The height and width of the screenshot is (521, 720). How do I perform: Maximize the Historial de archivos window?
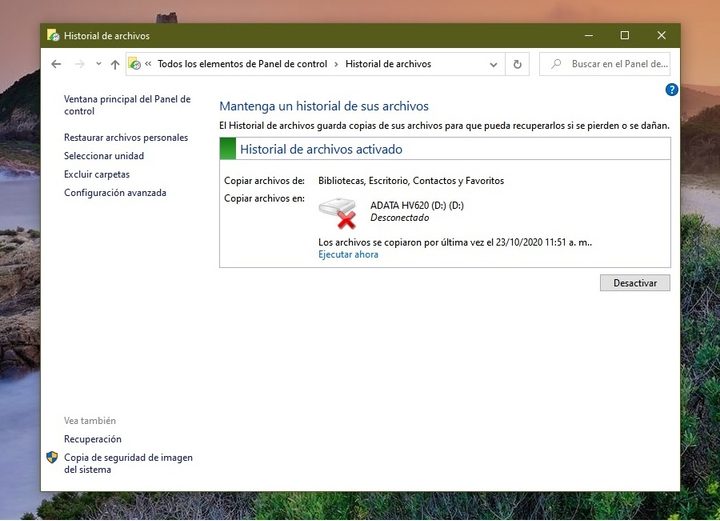625,35
